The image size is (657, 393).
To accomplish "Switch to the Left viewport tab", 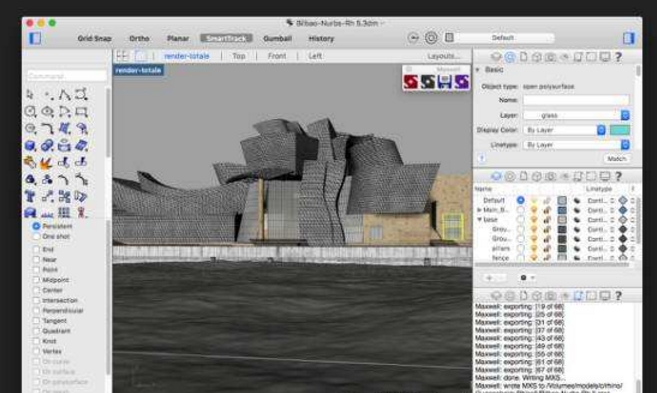I will coord(315,56).
